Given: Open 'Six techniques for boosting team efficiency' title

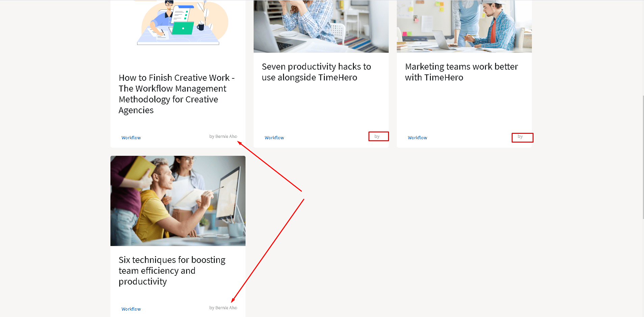Looking at the screenshot, I should (x=172, y=271).
